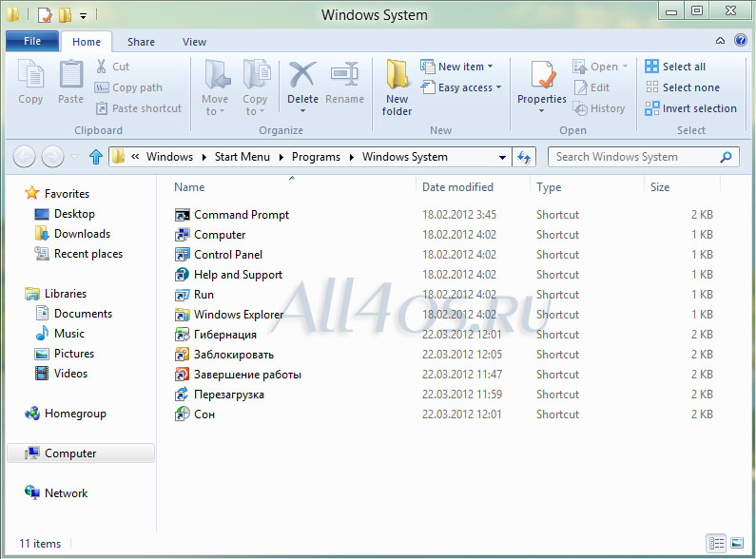The image size is (756, 559).
Task: Select the Command Prompt shortcut
Action: [232, 215]
